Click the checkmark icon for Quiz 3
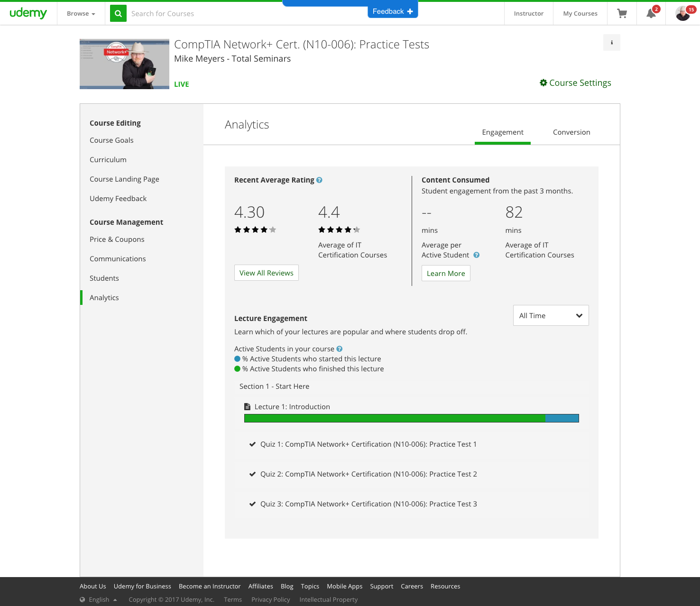 (x=252, y=504)
